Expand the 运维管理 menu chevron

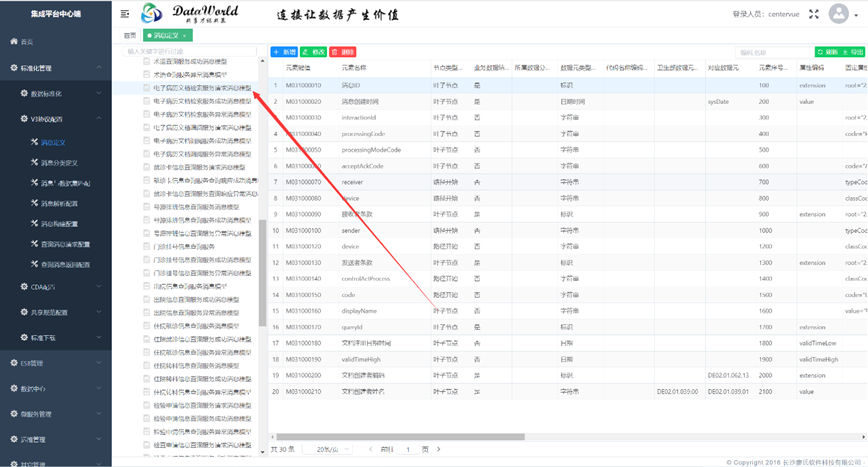pos(99,439)
